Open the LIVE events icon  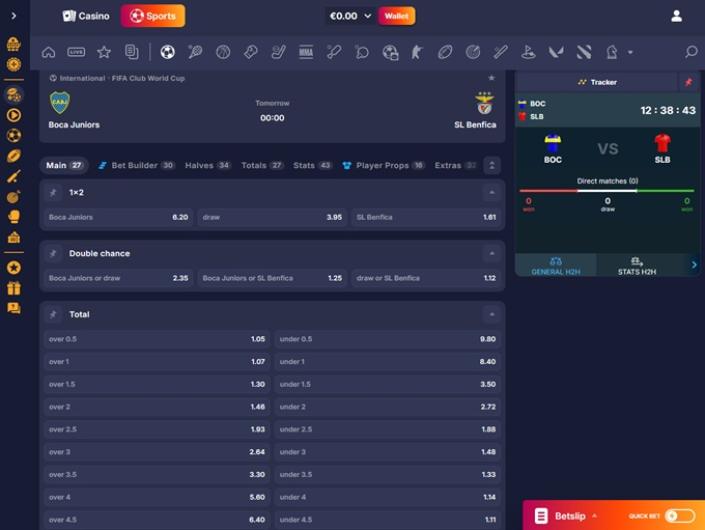pos(76,52)
